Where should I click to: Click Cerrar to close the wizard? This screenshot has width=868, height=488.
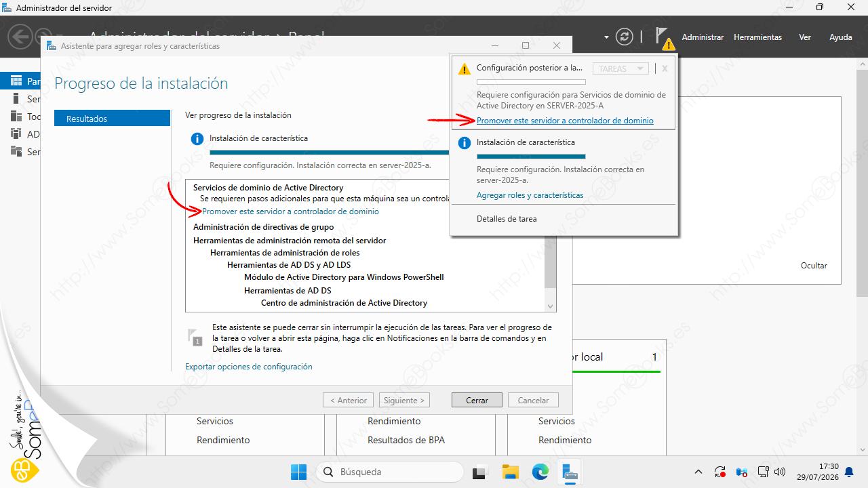[477, 401]
